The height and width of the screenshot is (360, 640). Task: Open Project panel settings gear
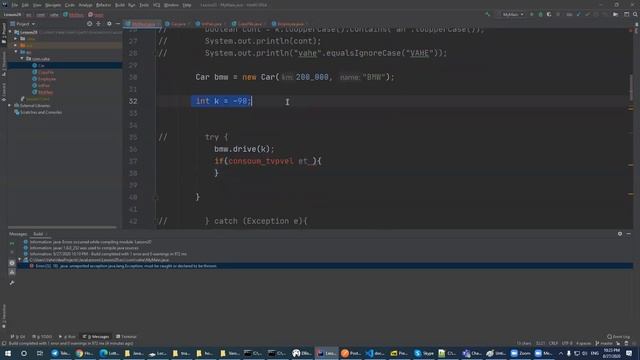(x=109, y=24)
